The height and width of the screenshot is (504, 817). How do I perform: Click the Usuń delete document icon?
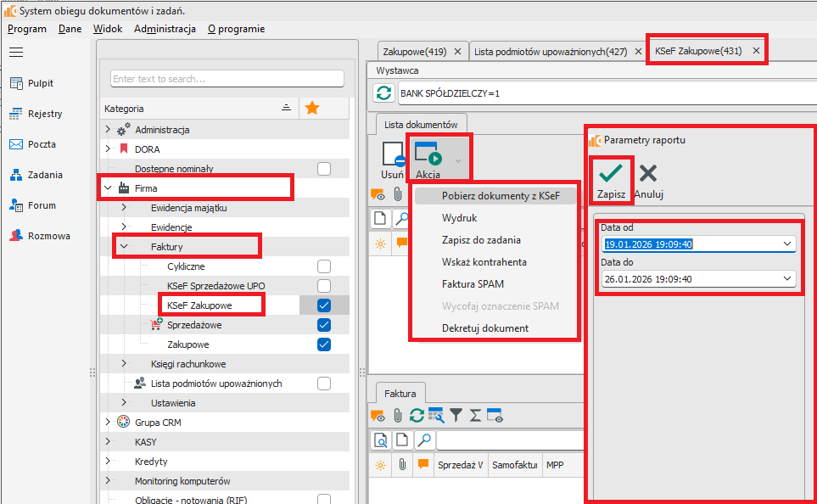point(392,160)
